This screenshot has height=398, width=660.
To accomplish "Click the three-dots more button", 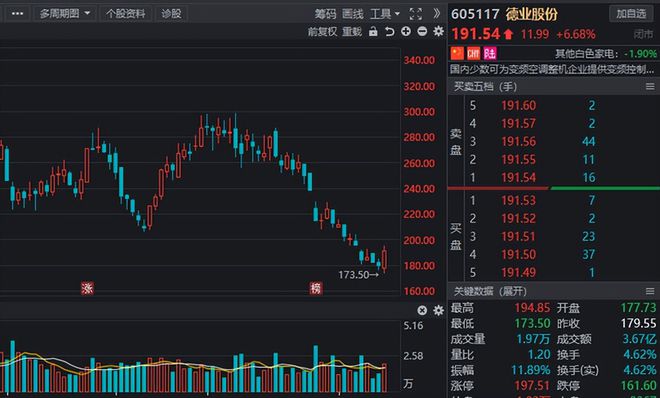I will tap(17, 14).
